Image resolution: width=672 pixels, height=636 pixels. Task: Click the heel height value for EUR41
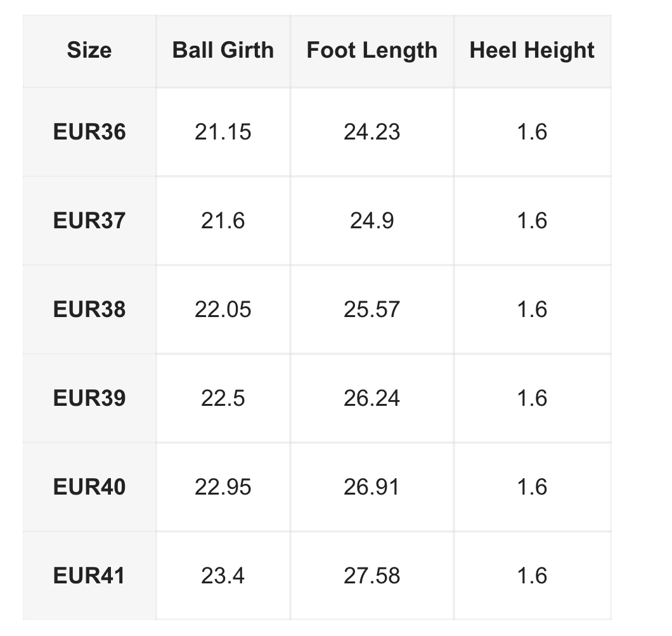(x=532, y=576)
